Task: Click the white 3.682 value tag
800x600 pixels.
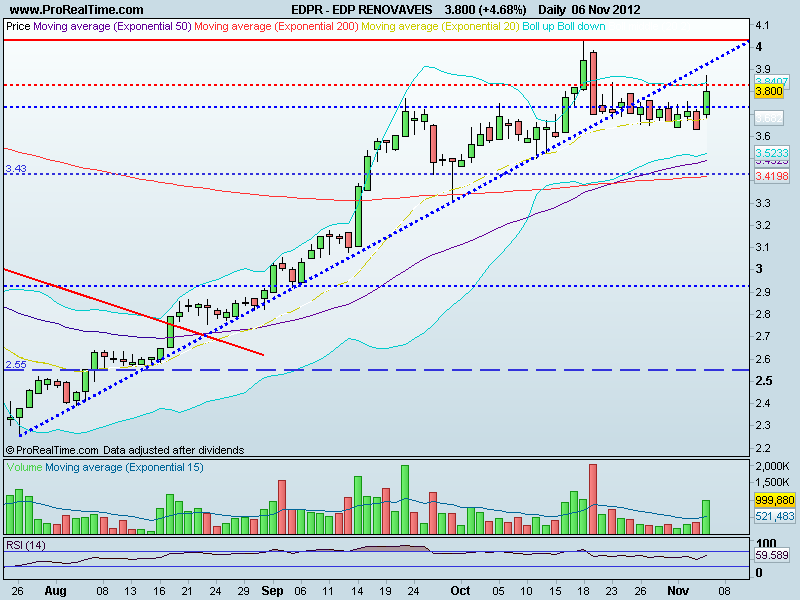Action: pyautogui.click(x=769, y=118)
